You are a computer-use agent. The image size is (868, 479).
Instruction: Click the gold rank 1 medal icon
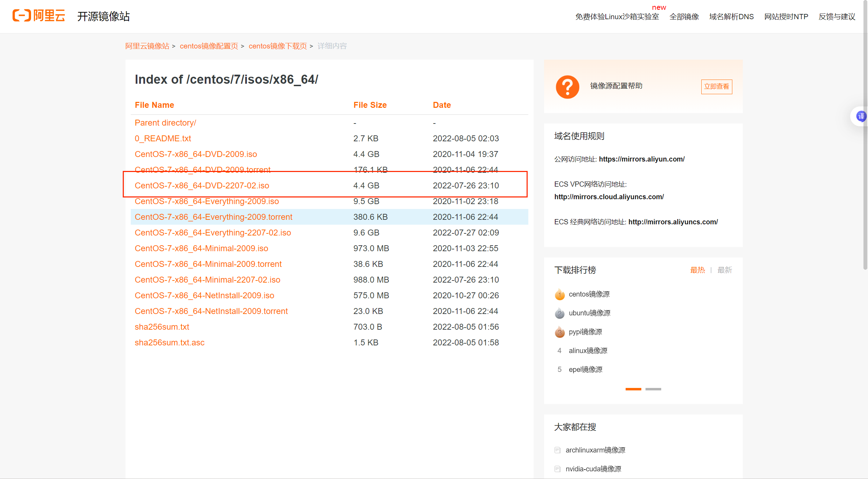[559, 294]
